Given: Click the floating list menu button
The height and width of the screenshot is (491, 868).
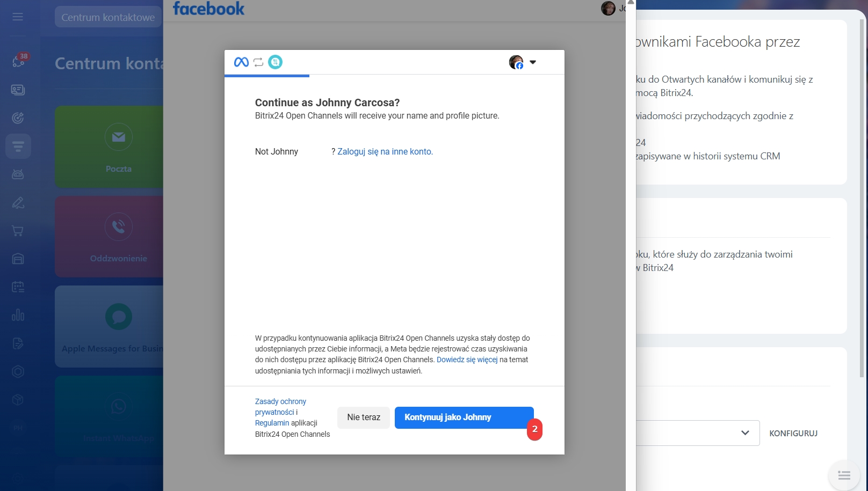Looking at the screenshot, I should 844,475.
